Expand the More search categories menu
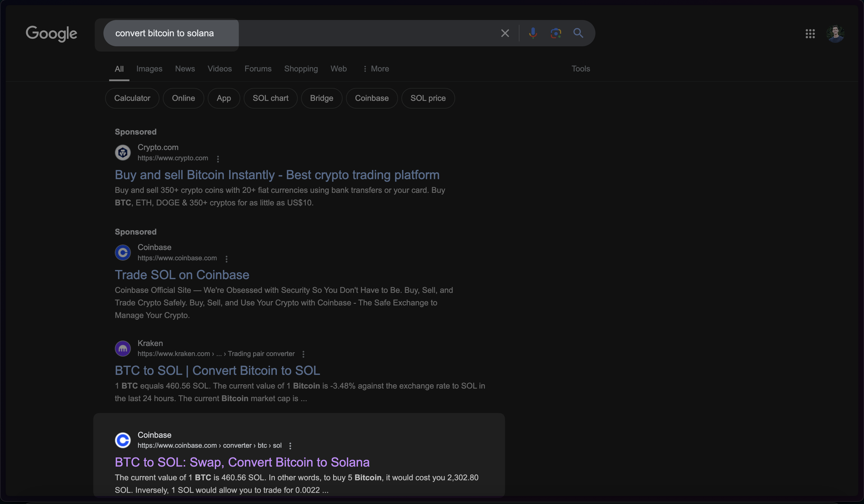Viewport: 864px width, 504px height. click(x=376, y=69)
